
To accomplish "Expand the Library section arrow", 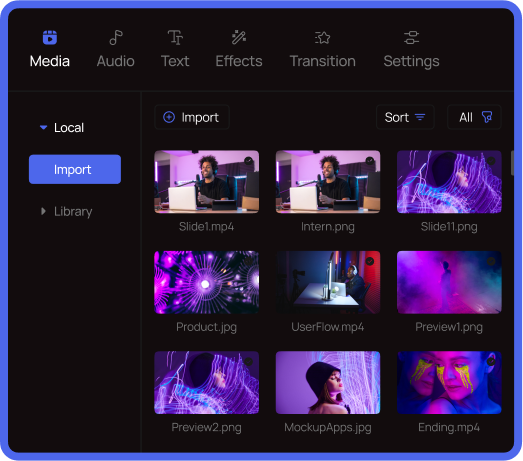I will (43, 211).
